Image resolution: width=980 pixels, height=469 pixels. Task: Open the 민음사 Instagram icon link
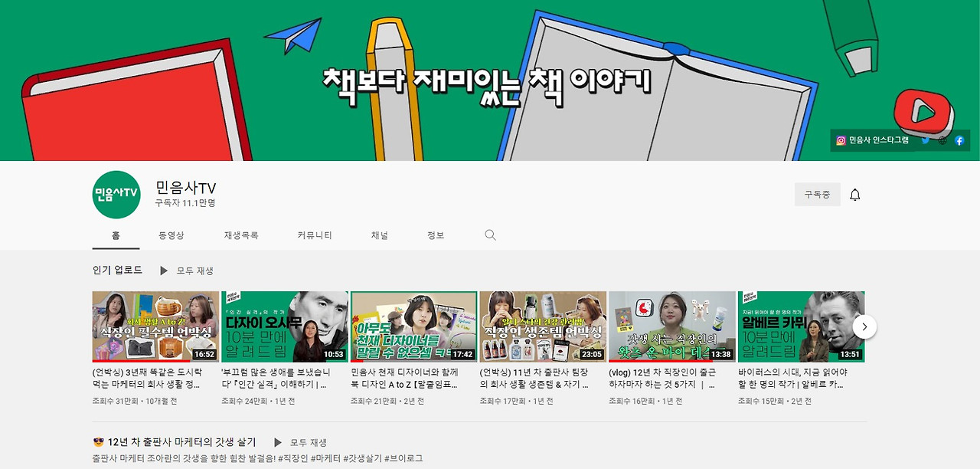[841, 140]
